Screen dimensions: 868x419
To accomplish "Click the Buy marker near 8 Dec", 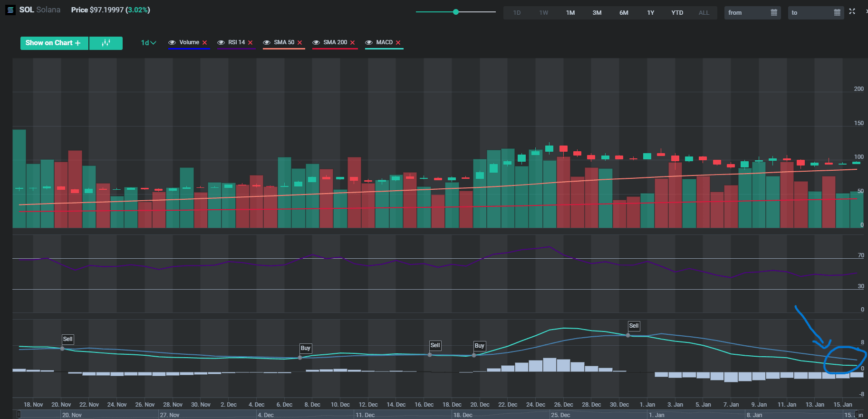I will (305, 348).
